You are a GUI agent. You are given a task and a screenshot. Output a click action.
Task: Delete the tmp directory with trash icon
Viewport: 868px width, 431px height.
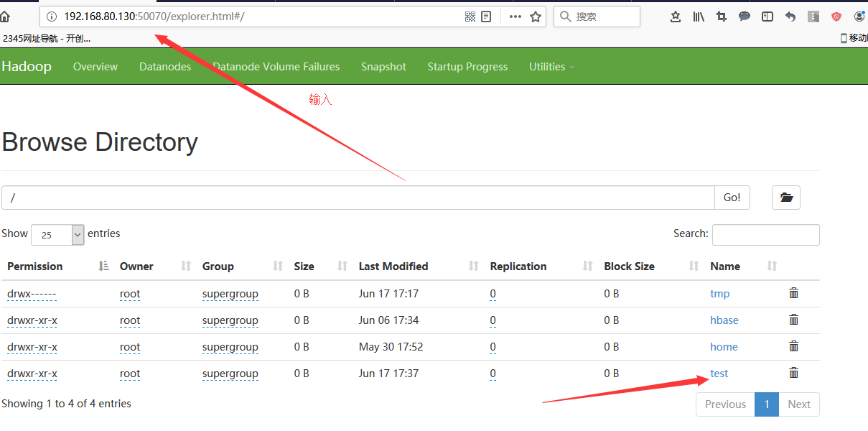pyautogui.click(x=793, y=293)
